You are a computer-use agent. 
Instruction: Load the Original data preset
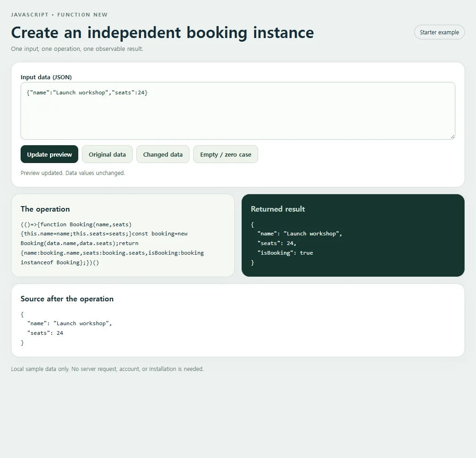(x=107, y=154)
